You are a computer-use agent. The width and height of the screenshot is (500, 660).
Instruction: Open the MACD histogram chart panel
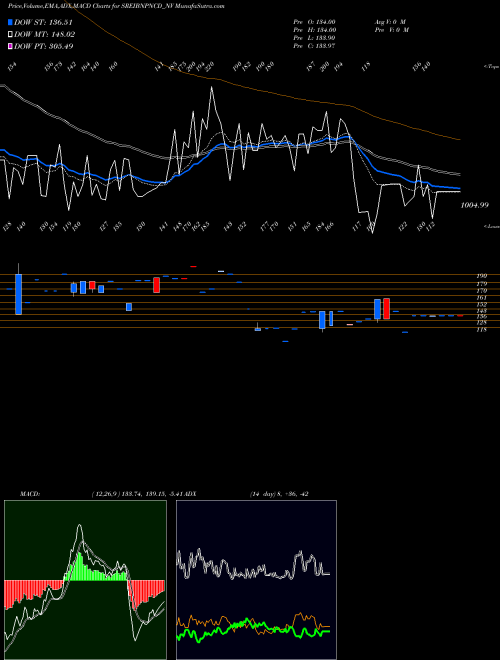coord(85,580)
